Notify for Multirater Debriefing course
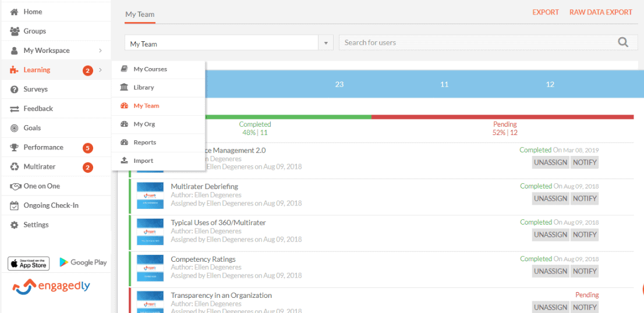Viewport: 644px width, 313px height. pyautogui.click(x=585, y=198)
